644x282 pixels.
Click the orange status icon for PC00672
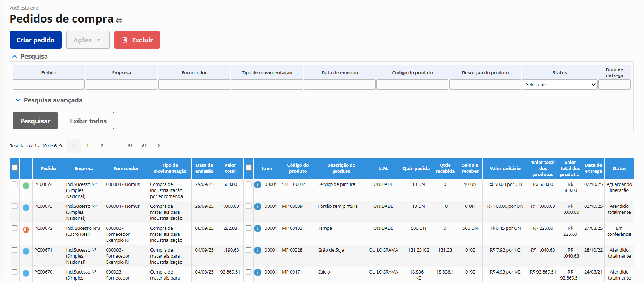point(26,229)
